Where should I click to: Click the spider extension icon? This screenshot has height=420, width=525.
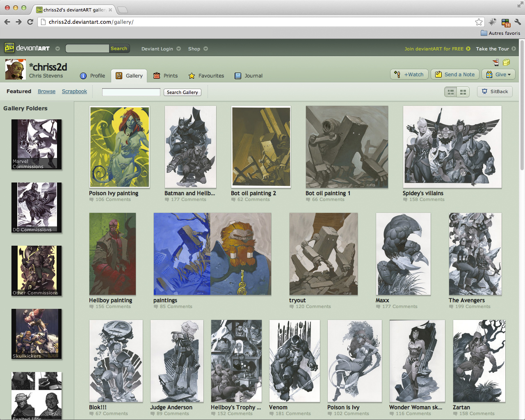tap(493, 22)
